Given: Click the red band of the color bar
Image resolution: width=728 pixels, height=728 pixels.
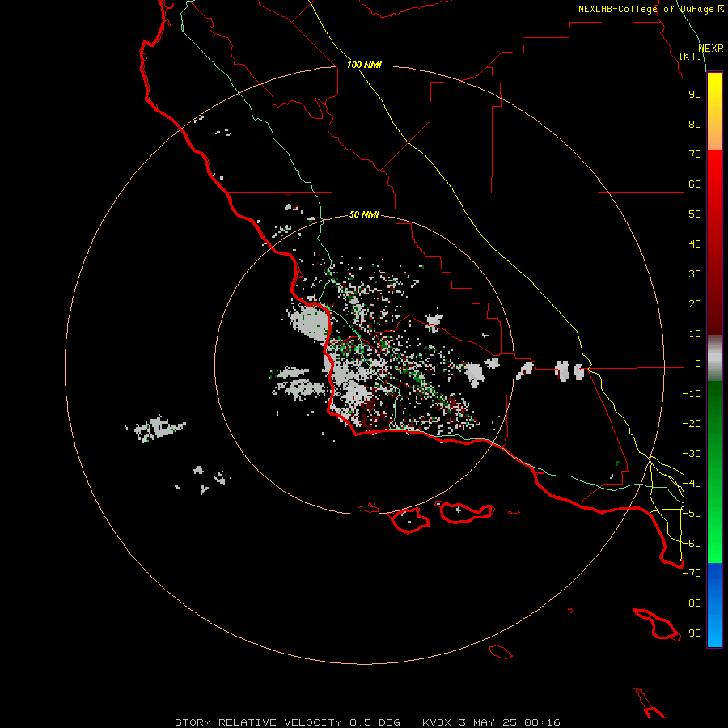Looking at the screenshot, I should 714,243.
